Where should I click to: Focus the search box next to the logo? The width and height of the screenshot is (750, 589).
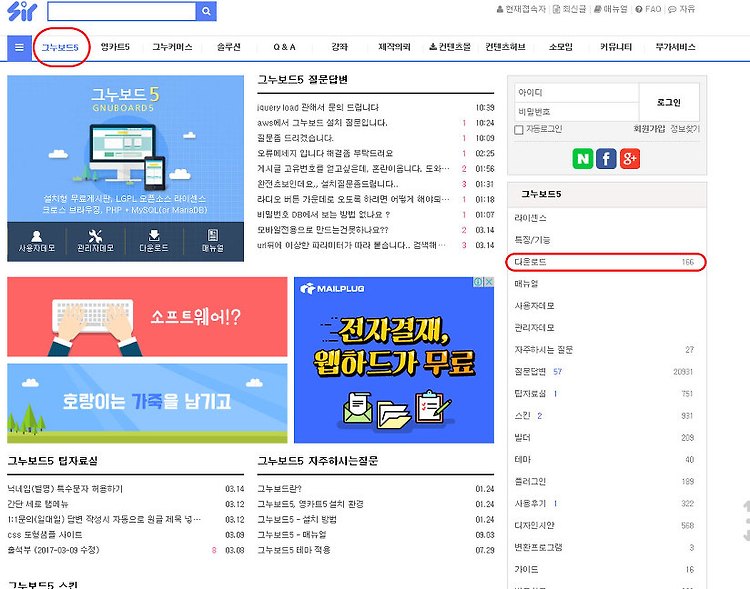click(x=122, y=11)
